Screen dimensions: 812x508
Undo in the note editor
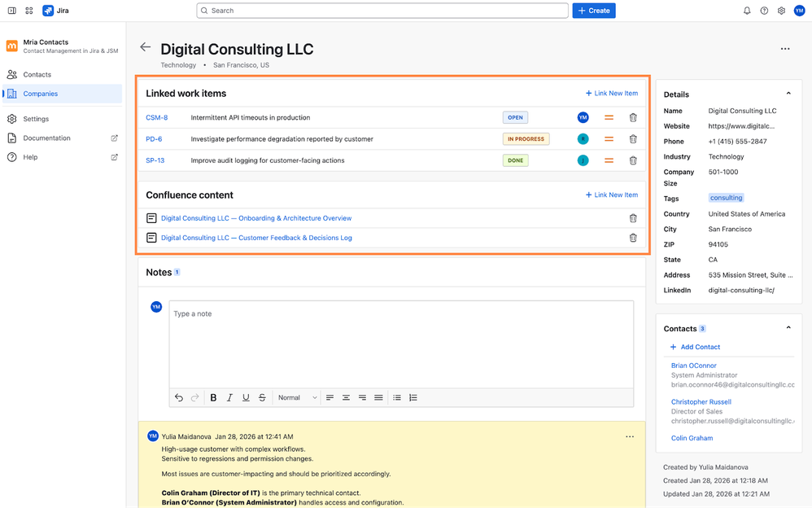coord(179,397)
